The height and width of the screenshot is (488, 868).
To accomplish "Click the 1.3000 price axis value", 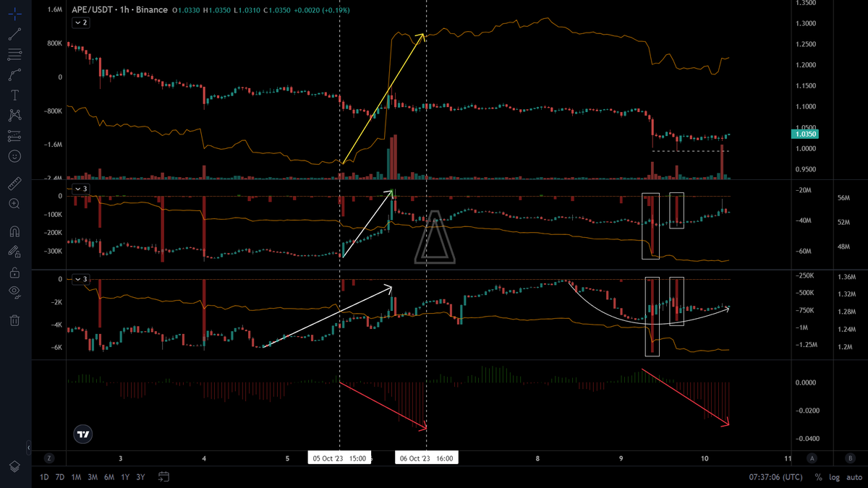I will (x=805, y=23).
